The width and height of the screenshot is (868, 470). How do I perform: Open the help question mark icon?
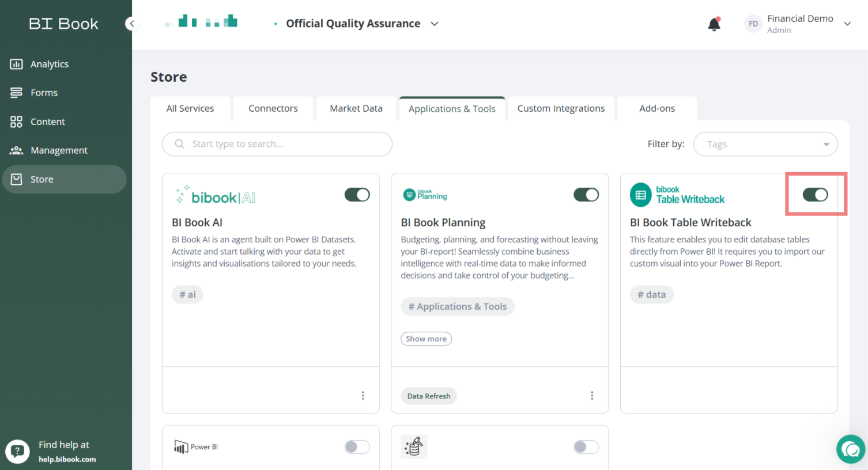click(17, 452)
